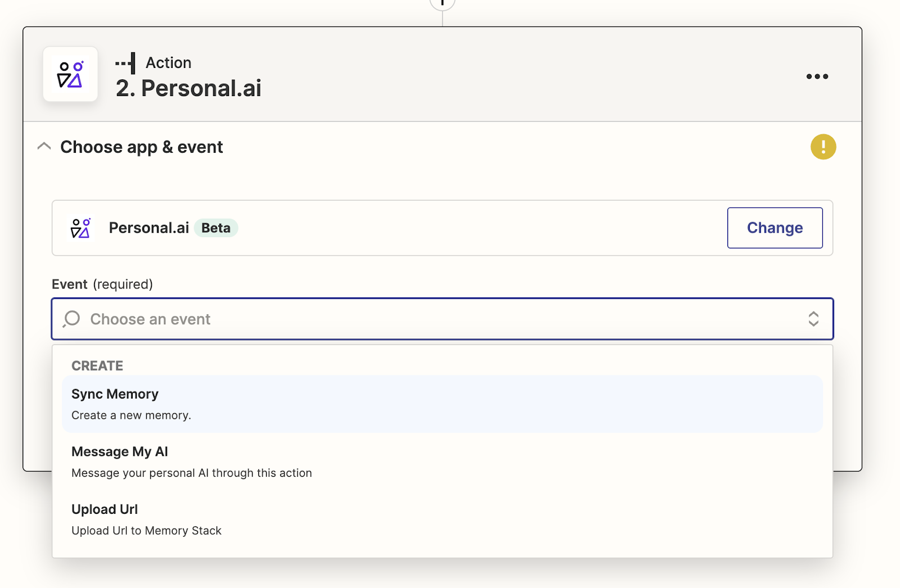Image resolution: width=900 pixels, height=588 pixels.
Task: Click the step title 2. Personal.ai
Action: 188,88
